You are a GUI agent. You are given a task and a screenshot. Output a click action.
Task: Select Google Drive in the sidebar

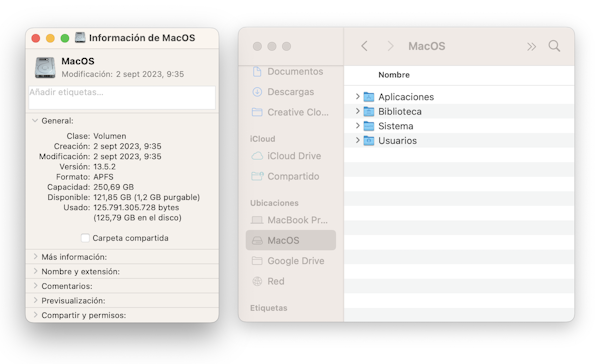pos(296,261)
